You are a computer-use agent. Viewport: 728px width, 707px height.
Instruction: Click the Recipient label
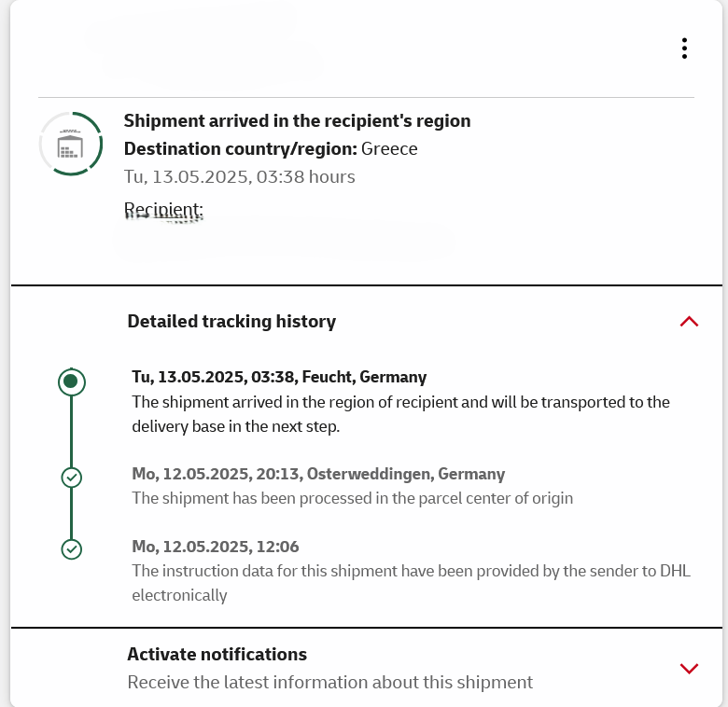coord(163,207)
